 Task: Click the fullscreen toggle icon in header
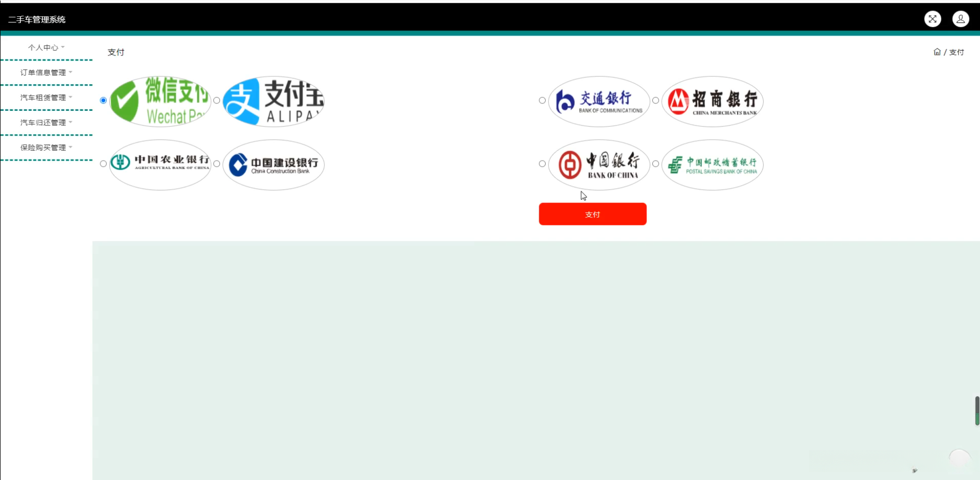point(932,19)
